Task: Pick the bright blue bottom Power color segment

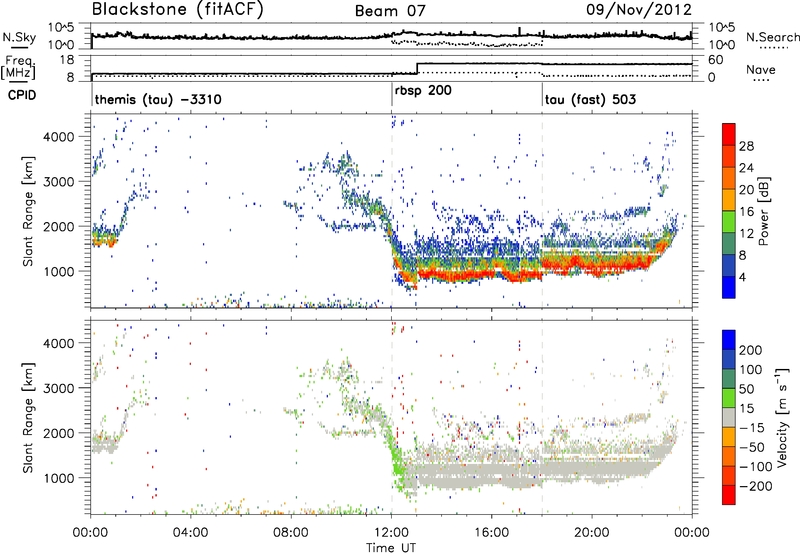Action: coord(729,287)
